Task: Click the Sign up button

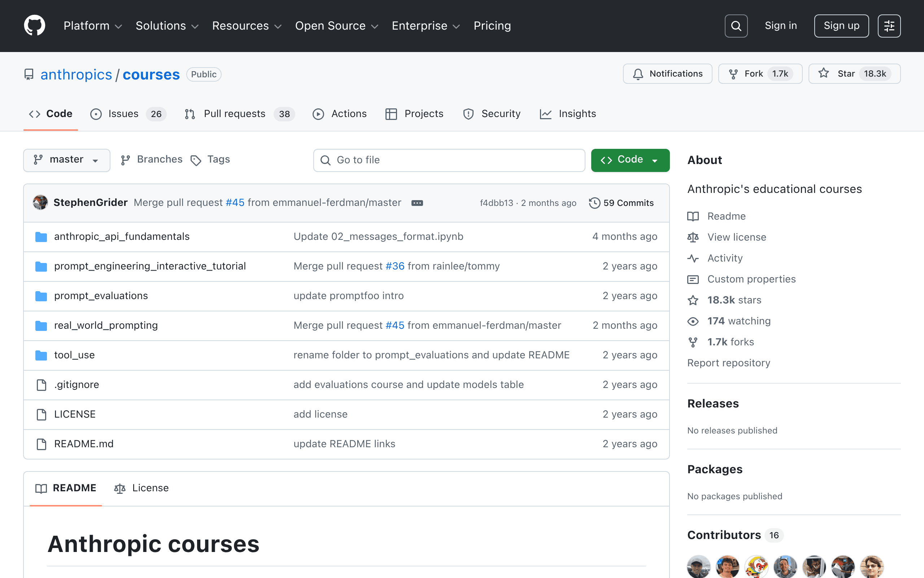Action: (841, 26)
